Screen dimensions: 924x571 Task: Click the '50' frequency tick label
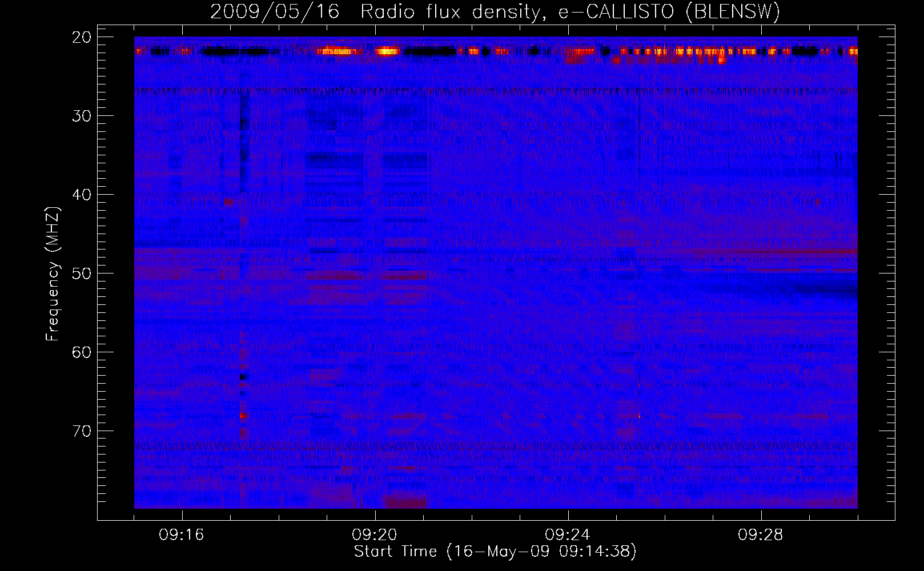point(82,274)
